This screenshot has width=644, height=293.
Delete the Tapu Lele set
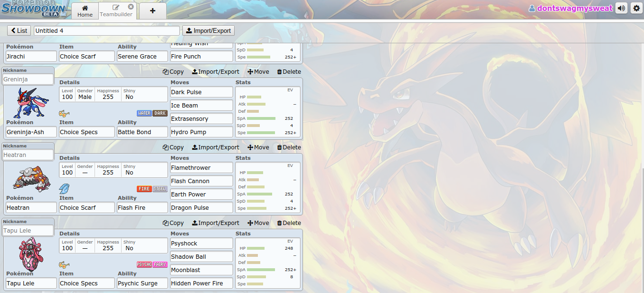(289, 223)
